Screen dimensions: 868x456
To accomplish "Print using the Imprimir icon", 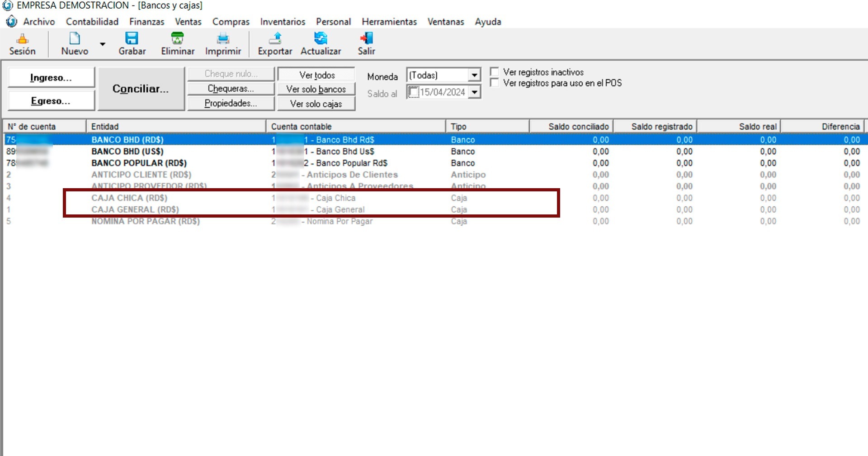I will [223, 39].
